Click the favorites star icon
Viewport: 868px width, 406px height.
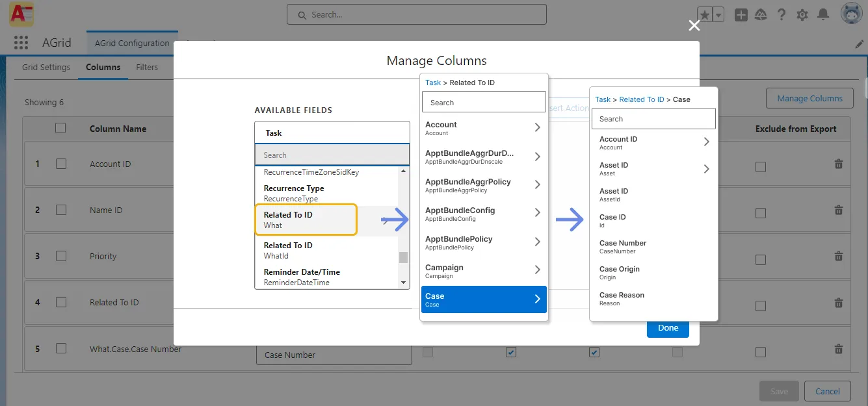point(705,15)
